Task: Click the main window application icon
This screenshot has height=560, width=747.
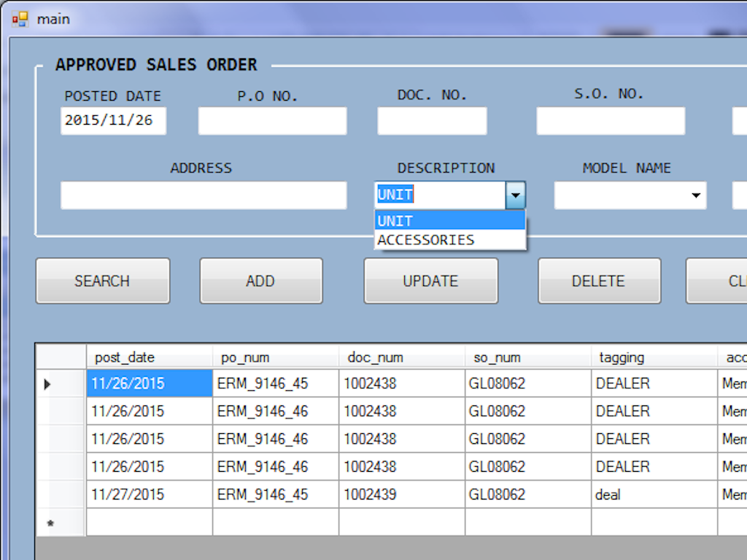Action: 20,19
